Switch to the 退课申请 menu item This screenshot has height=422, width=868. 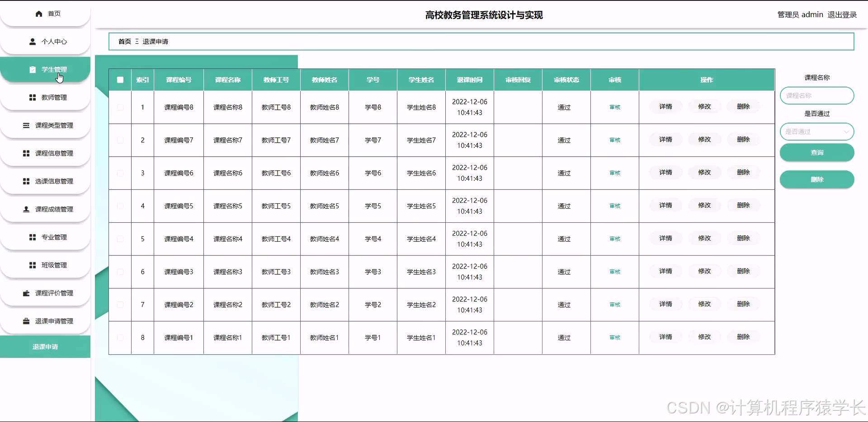click(x=45, y=347)
